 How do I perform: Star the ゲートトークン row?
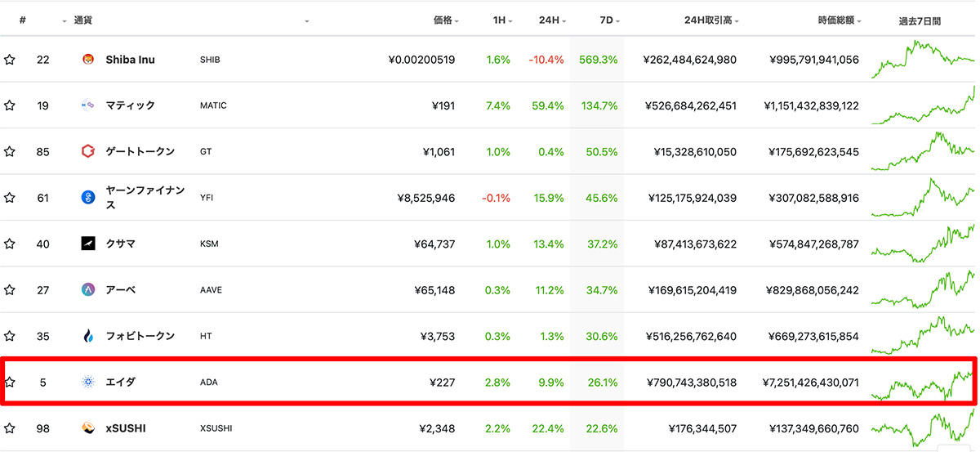pyautogui.click(x=10, y=151)
